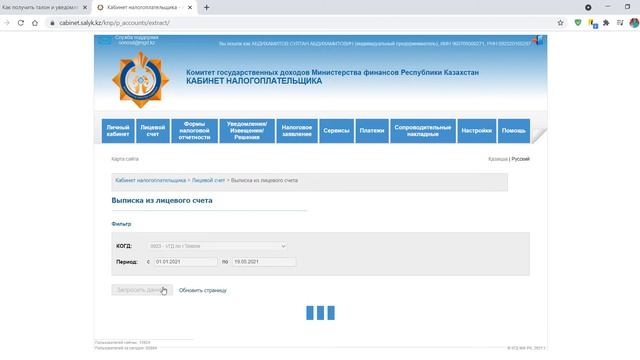This screenshot has width=640, height=360.
Task: Open the Налоговое заявление menu
Action: (x=297, y=131)
